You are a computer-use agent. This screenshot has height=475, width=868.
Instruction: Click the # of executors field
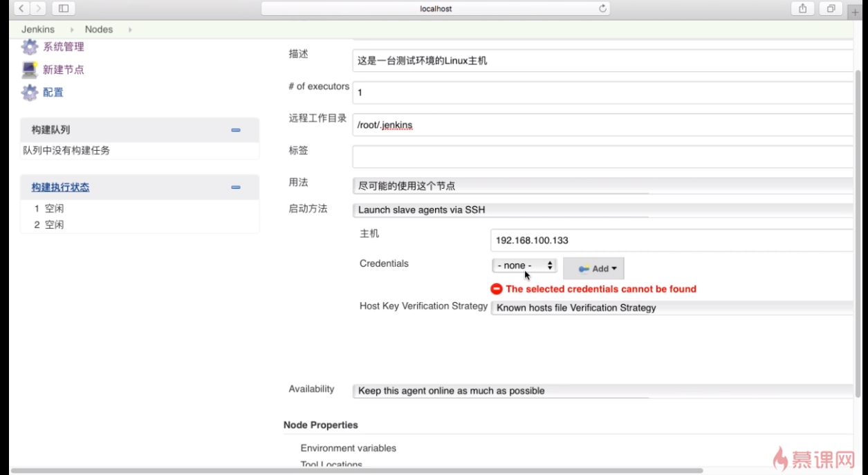pos(602,92)
